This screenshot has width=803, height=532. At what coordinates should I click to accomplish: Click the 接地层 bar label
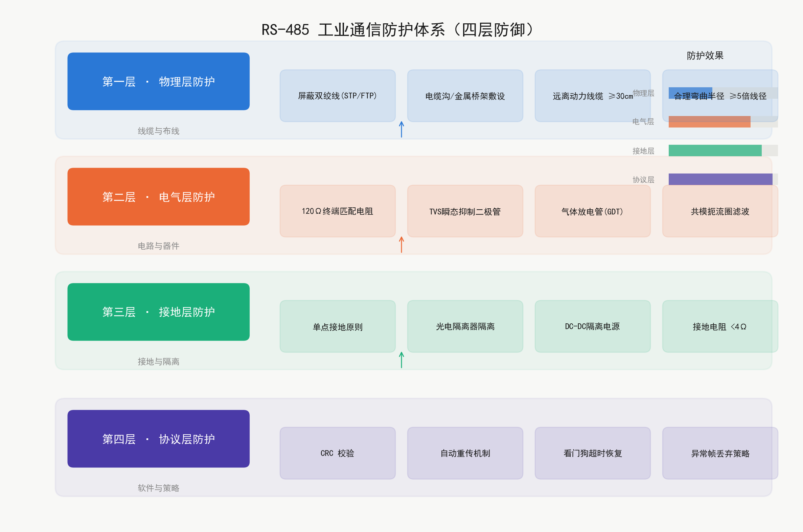[x=643, y=151]
